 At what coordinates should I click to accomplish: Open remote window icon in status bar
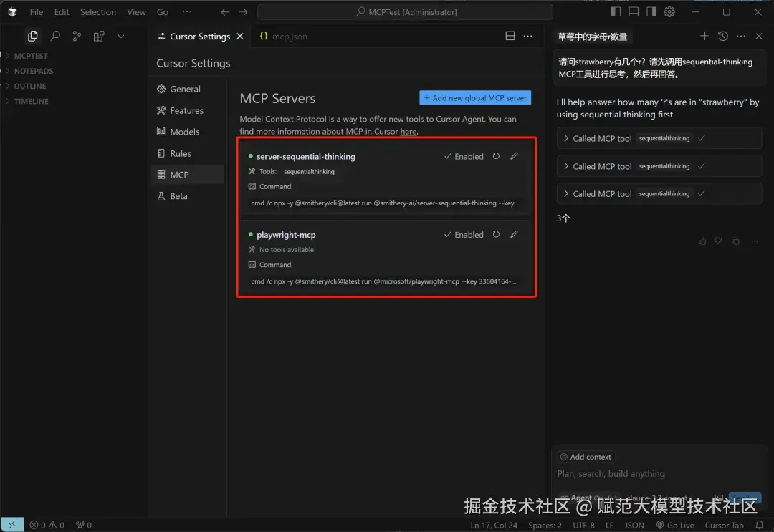coord(12,525)
